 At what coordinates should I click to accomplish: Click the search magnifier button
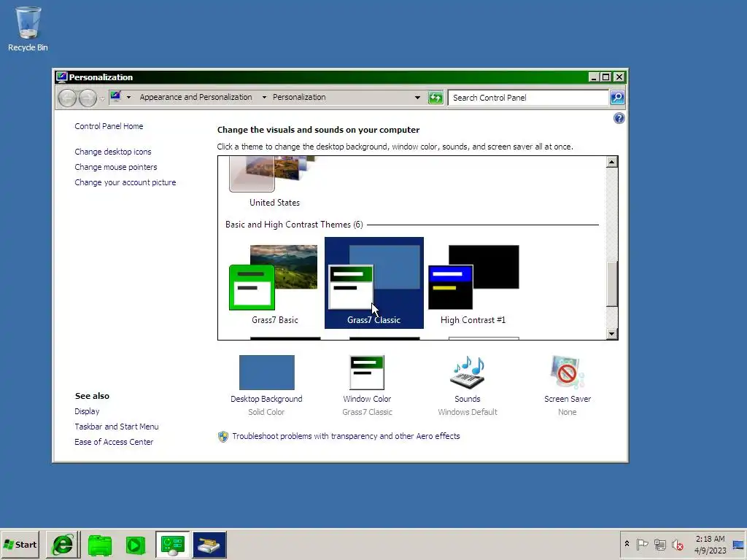click(617, 98)
